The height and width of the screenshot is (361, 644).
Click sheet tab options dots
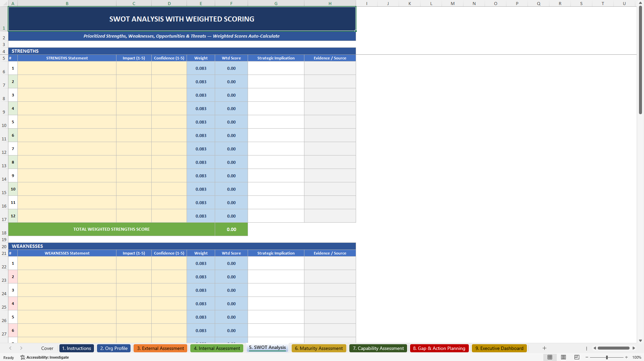[587, 348]
